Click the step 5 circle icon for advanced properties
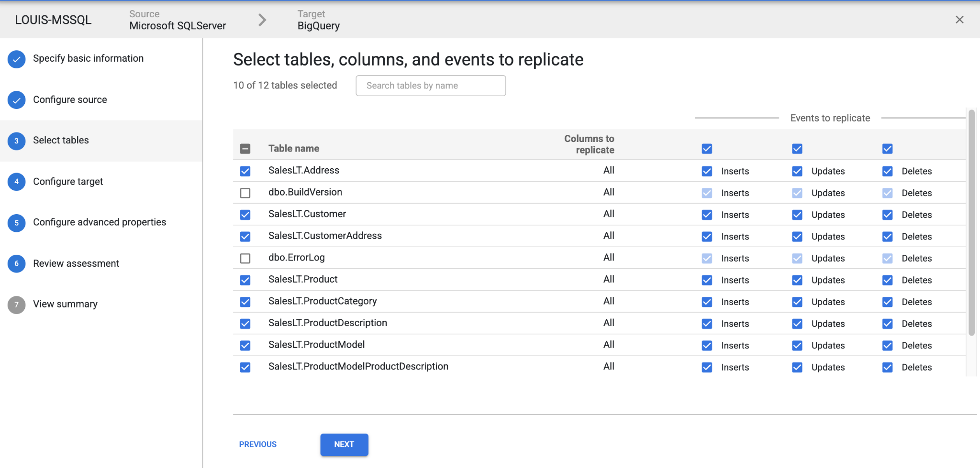 pyautogui.click(x=17, y=223)
